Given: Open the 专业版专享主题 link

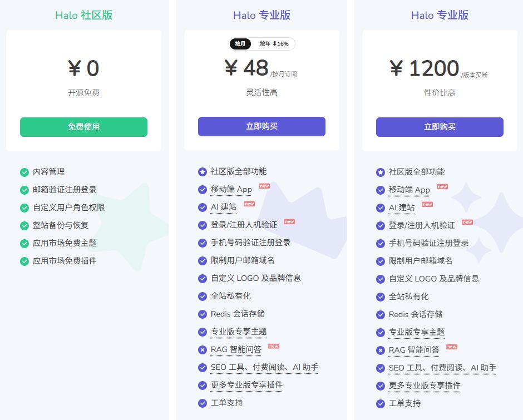Looking at the screenshot, I should [x=238, y=332].
